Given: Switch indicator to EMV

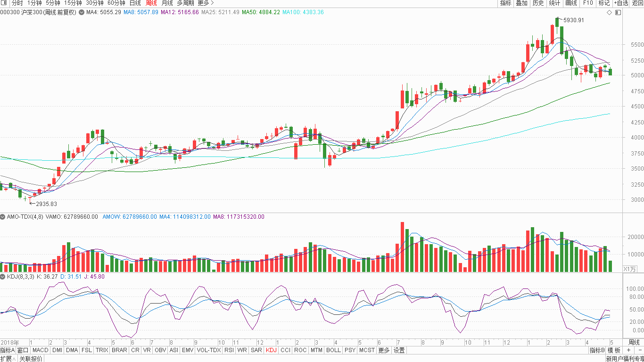Looking at the screenshot, I should [188, 350].
